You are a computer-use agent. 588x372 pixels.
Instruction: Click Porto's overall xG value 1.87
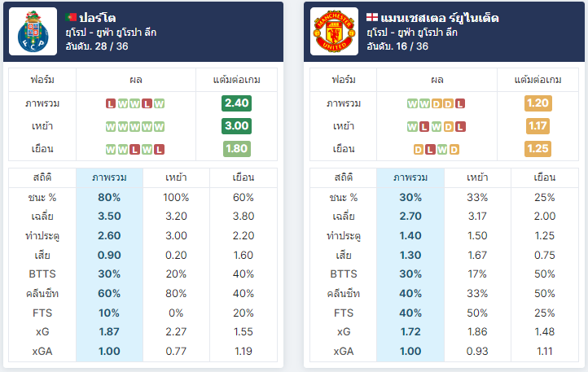(109, 332)
